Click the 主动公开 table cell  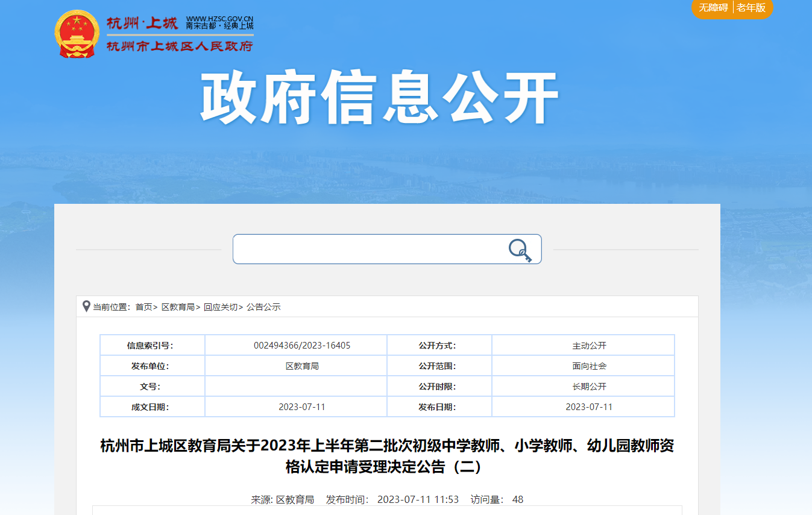click(589, 346)
